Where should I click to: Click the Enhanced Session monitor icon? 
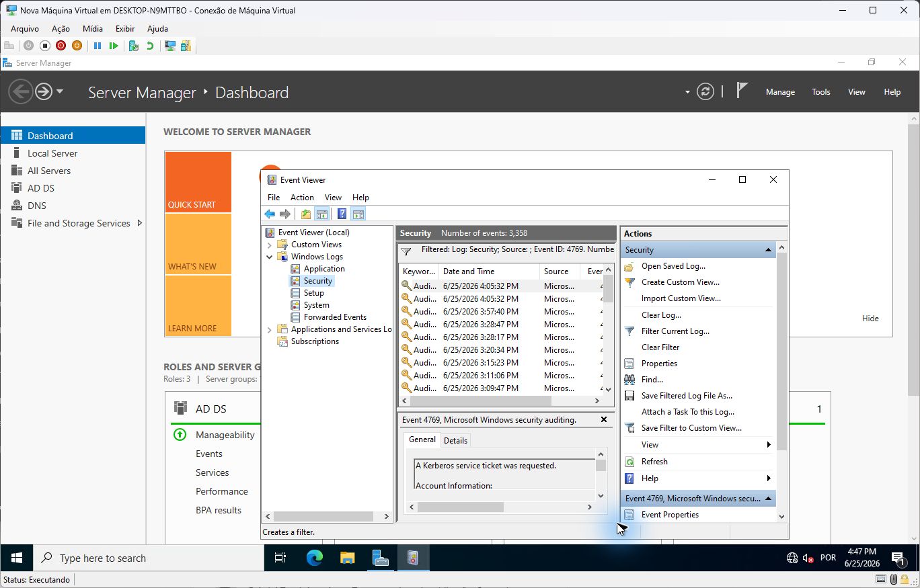click(x=170, y=46)
